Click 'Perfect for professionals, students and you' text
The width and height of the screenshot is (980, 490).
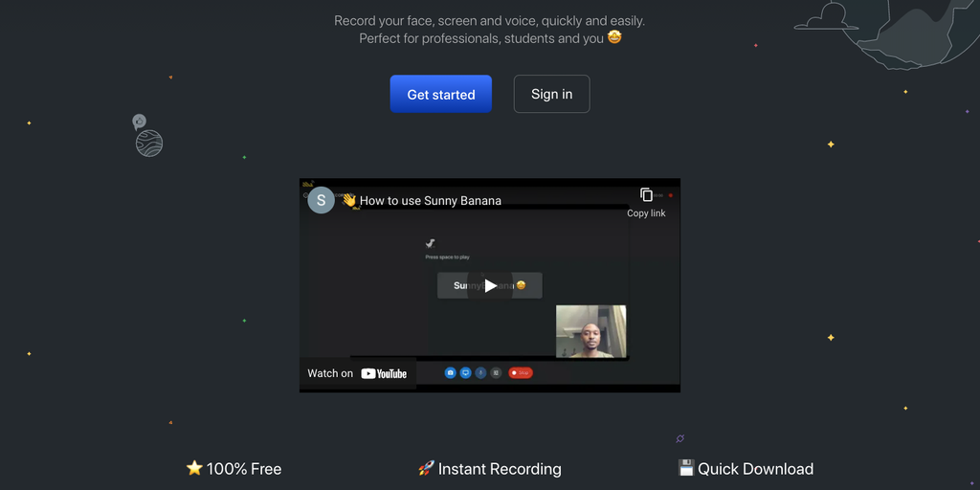coord(481,38)
